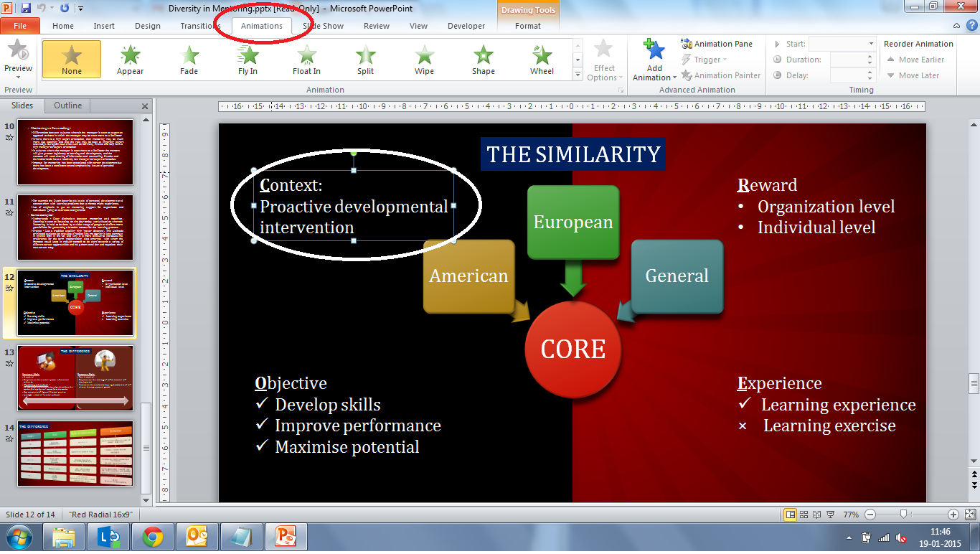Click Move Earlier in Reorder Animation
Image resolution: width=980 pixels, height=554 pixels.
click(x=916, y=60)
